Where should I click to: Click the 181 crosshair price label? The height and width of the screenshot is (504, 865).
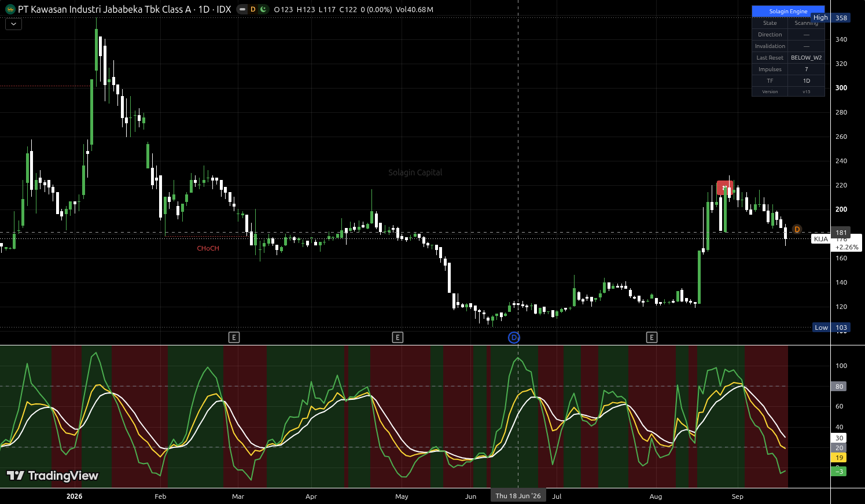(841, 233)
